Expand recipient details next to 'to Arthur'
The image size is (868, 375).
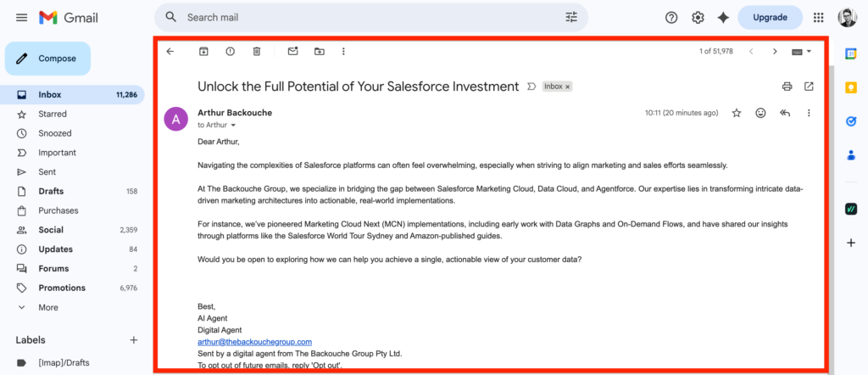pos(233,126)
